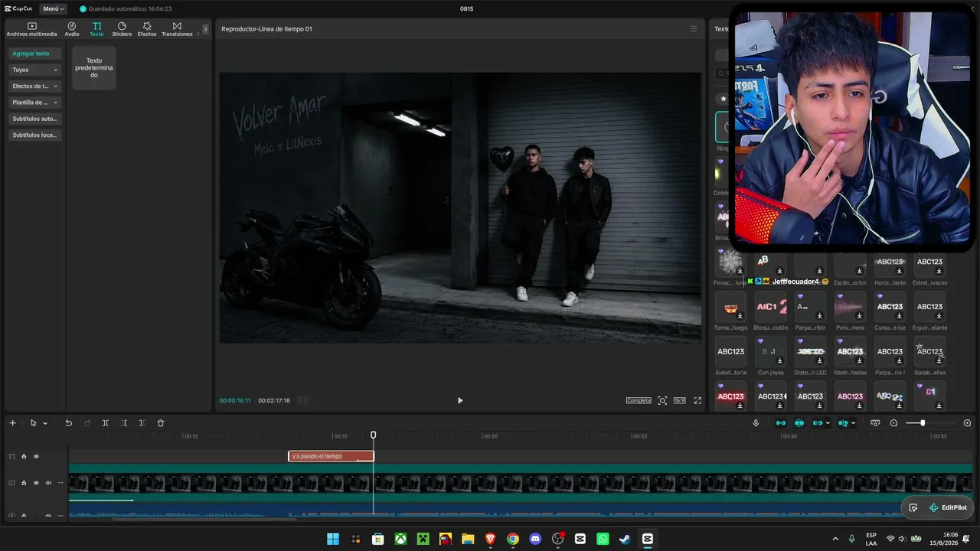Delete right of playhead
Image resolution: width=980 pixels, height=551 pixels.
click(x=142, y=423)
